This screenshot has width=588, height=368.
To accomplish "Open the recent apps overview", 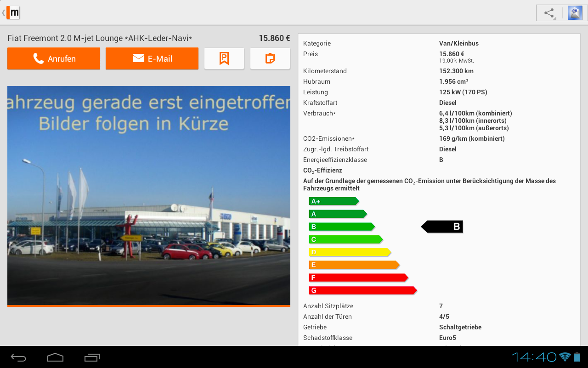I will tap(92, 357).
